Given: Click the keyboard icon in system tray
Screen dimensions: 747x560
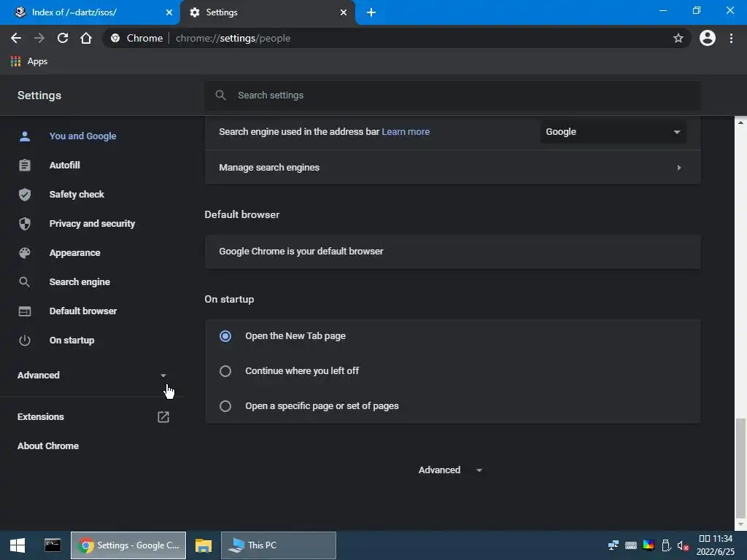Looking at the screenshot, I should tap(630, 545).
